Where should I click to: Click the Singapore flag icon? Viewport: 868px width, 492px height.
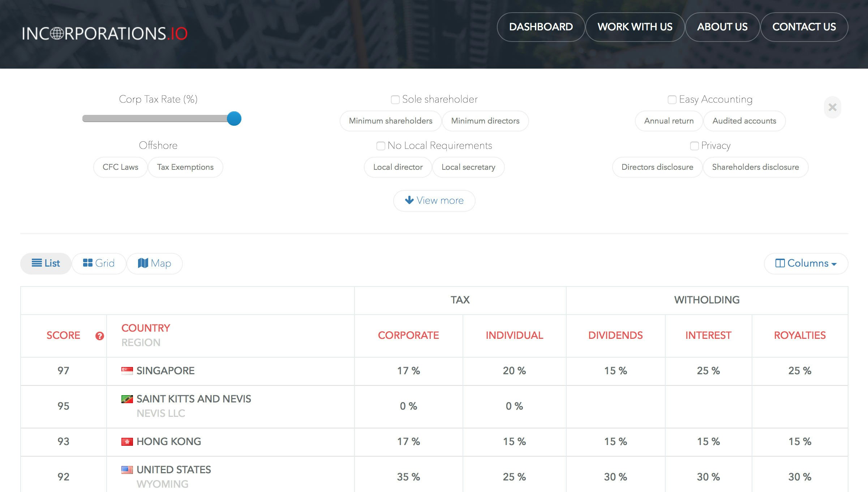click(x=126, y=371)
